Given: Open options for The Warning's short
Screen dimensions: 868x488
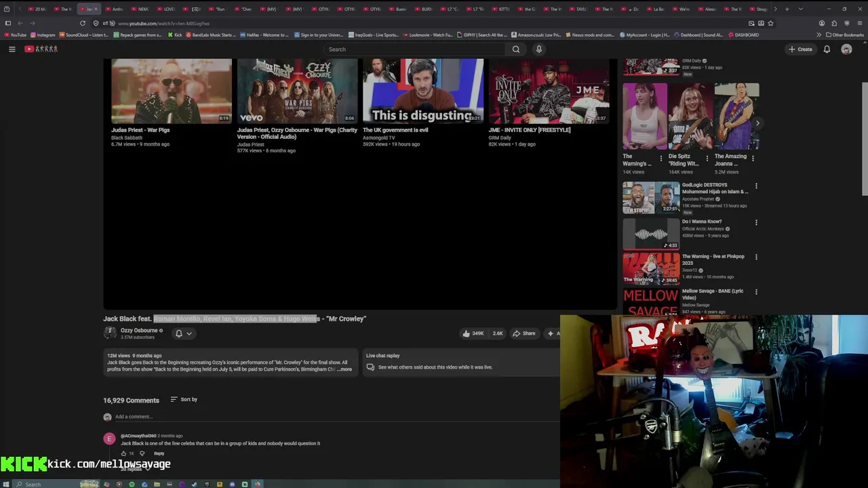Looking at the screenshot, I should pyautogui.click(x=661, y=159).
